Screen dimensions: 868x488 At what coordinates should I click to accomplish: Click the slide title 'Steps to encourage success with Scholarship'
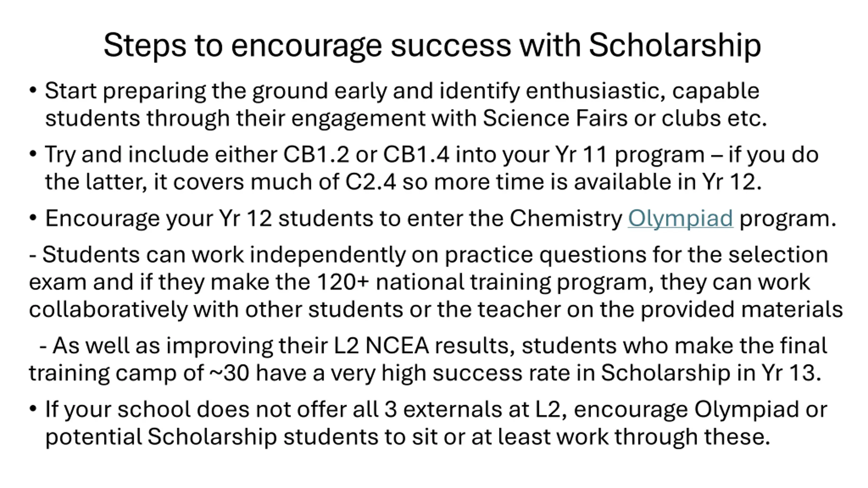[432, 46]
